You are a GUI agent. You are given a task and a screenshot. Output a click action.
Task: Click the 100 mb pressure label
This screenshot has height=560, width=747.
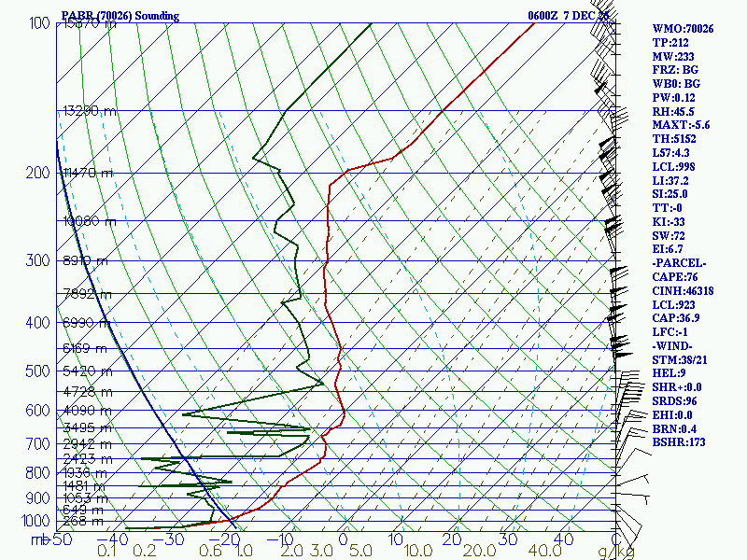tap(39, 22)
